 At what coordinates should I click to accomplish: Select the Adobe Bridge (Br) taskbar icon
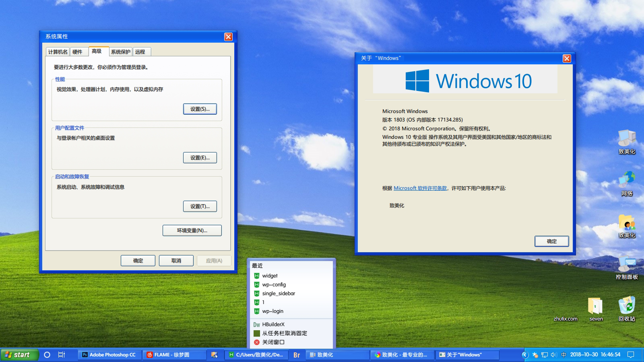click(x=297, y=355)
